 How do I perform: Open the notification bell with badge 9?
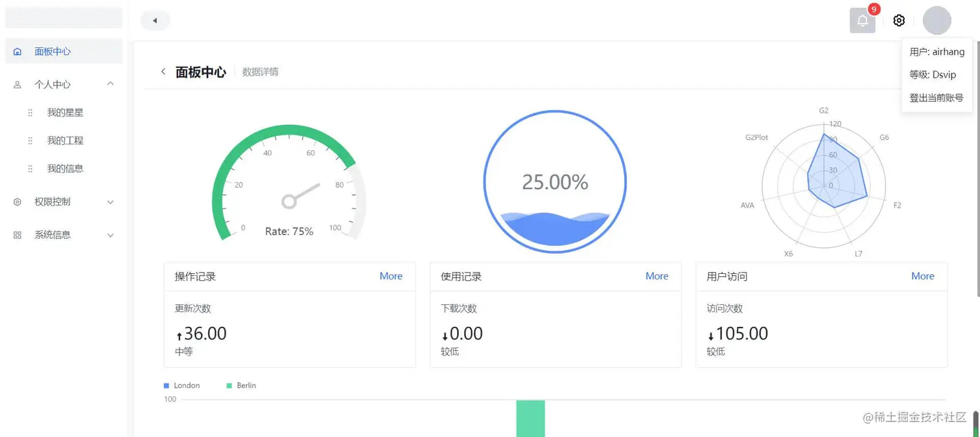coord(862,20)
